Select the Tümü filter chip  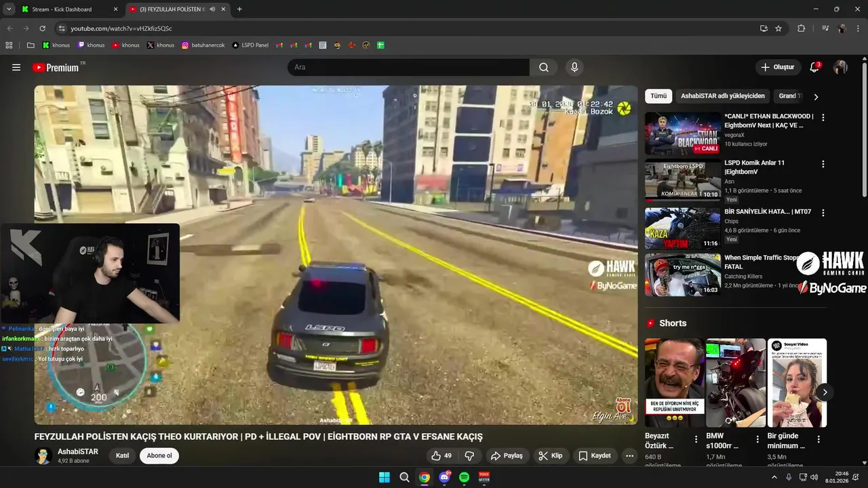click(658, 96)
